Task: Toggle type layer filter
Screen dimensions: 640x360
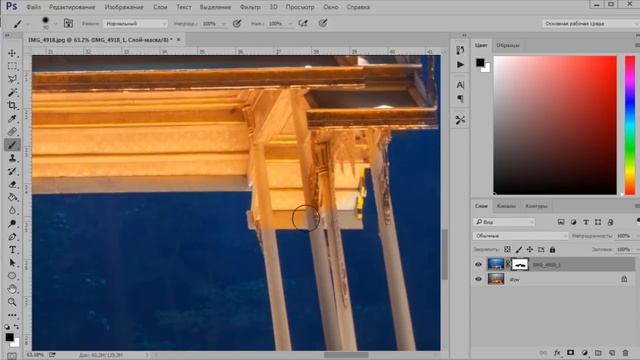Action: [586, 222]
